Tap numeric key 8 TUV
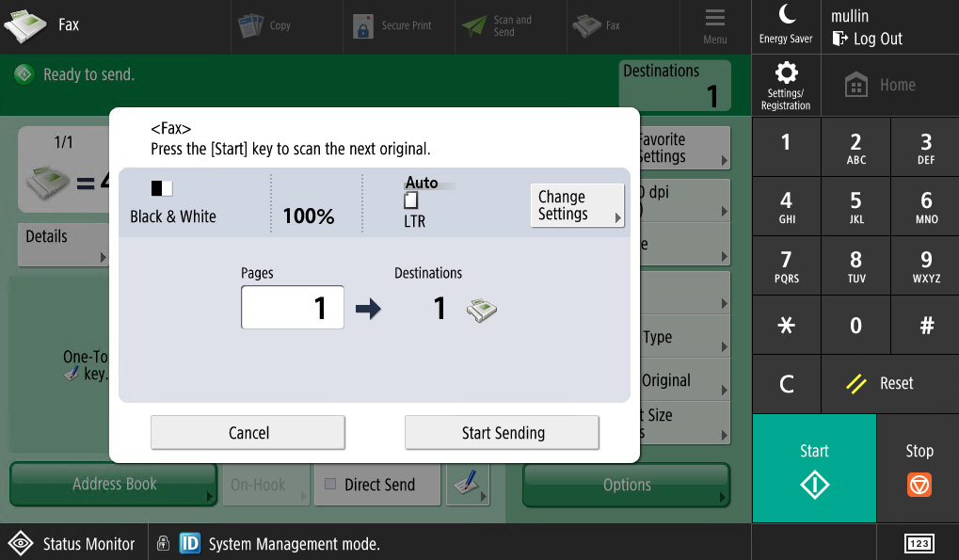This screenshot has width=959, height=560. click(x=855, y=265)
